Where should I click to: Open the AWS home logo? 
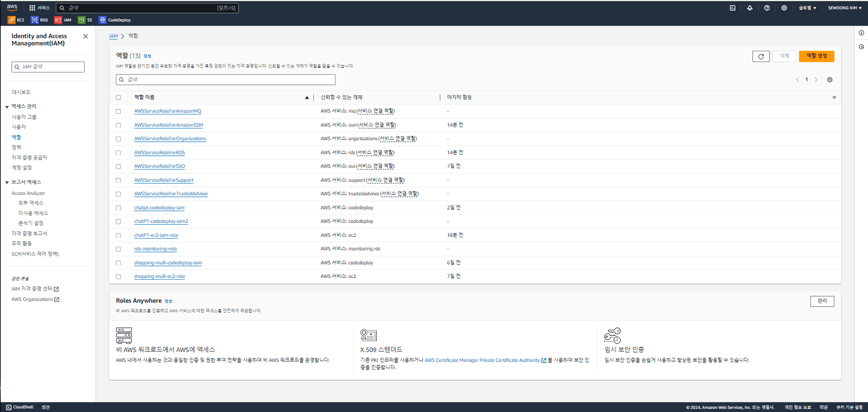tap(12, 7)
